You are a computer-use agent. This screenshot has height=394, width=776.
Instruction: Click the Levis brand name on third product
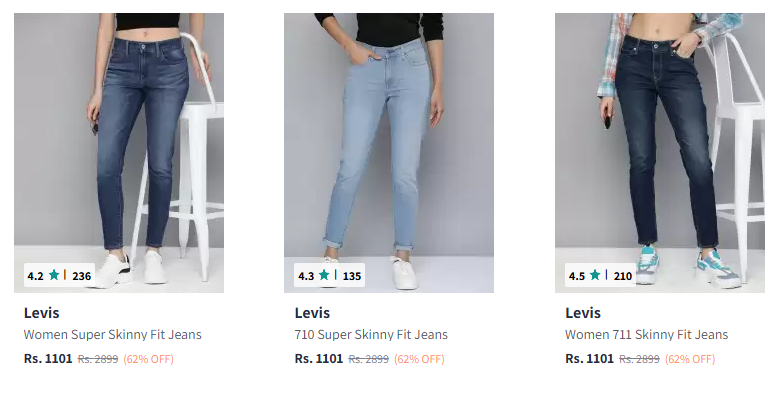[583, 313]
